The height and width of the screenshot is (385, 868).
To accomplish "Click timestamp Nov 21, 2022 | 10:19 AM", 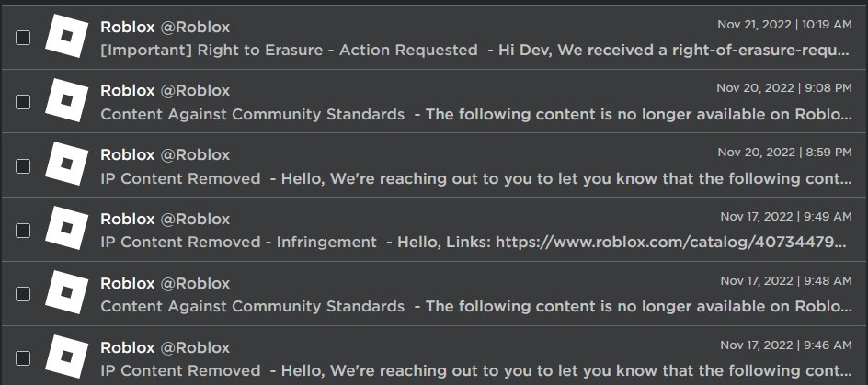I will 785,24.
